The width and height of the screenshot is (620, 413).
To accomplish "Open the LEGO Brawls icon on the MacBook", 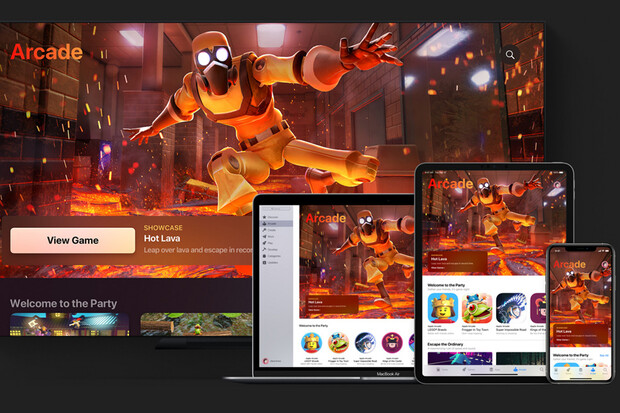I will click(311, 343).
